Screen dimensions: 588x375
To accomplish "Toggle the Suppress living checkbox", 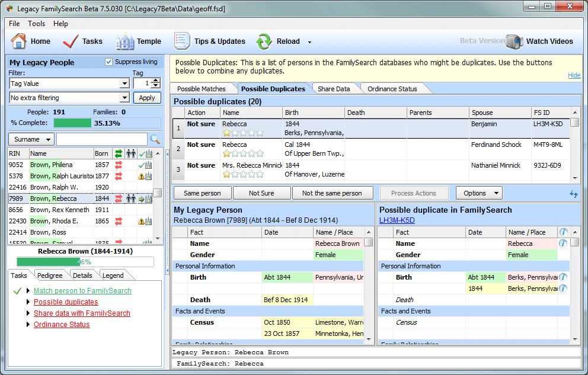I will coord(108,62).
